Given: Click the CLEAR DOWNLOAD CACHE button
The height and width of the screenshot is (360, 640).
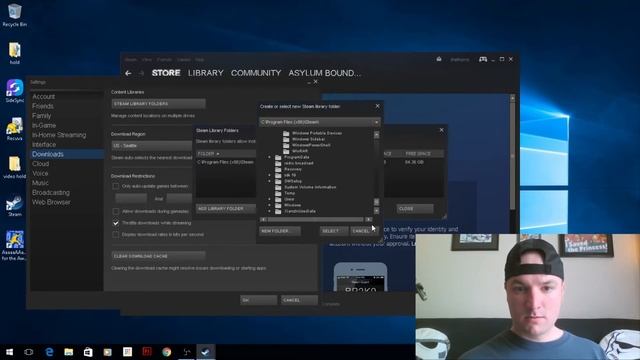Looking at the screenshot, I should pyautogui.click(x=158, y=256).
